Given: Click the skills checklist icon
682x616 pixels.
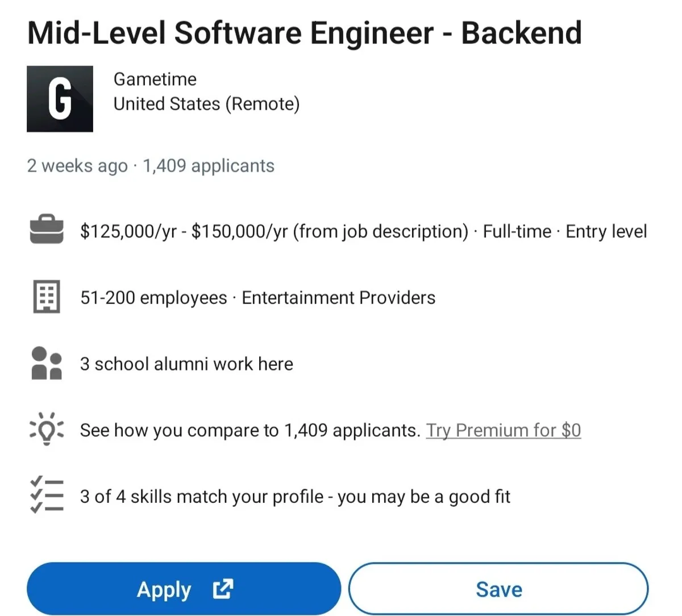Looking at the screenshot, I should 46,496.
